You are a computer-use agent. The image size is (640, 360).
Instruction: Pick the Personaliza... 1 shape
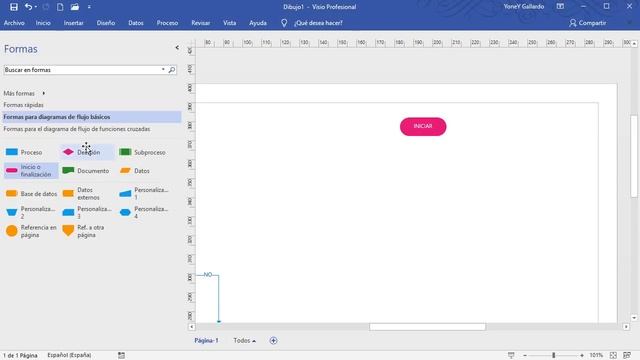[x=144, y=193]
